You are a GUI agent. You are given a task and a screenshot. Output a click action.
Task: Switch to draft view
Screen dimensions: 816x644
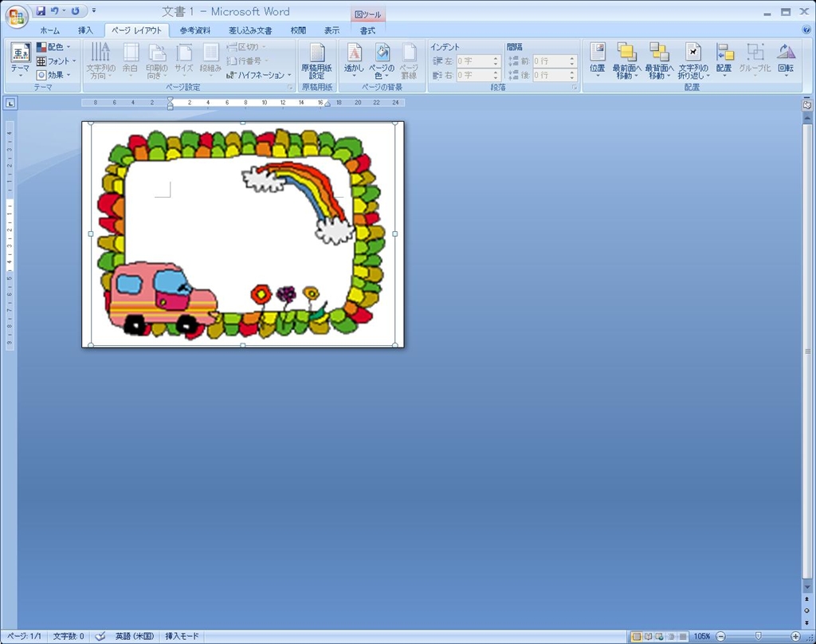[x=683, y=636]
